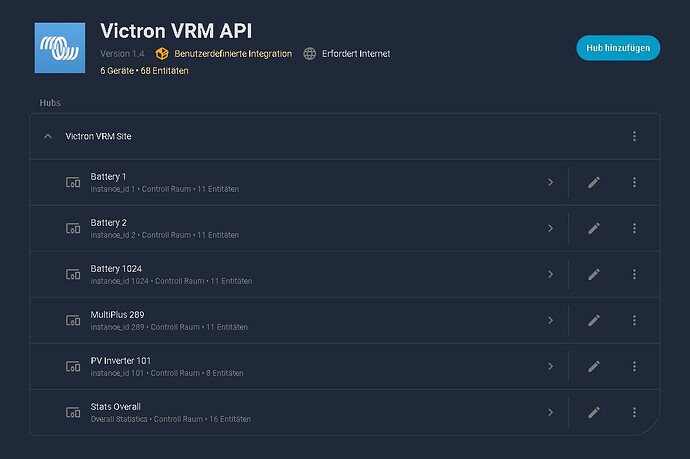Open the 6 Geräte link
The width and height of the screenshot is (690, 459).
[x=117, y=71]
